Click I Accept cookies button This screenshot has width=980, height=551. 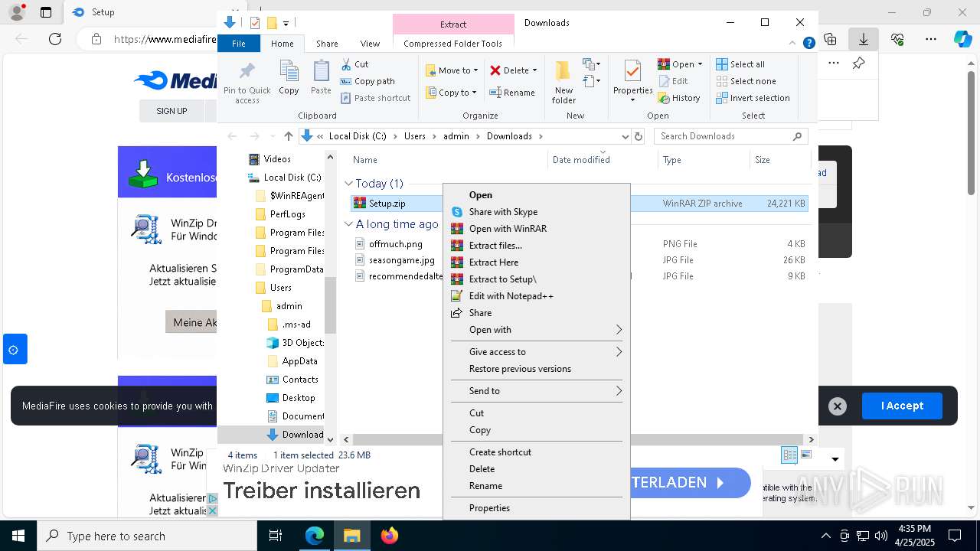coord(902,406)
